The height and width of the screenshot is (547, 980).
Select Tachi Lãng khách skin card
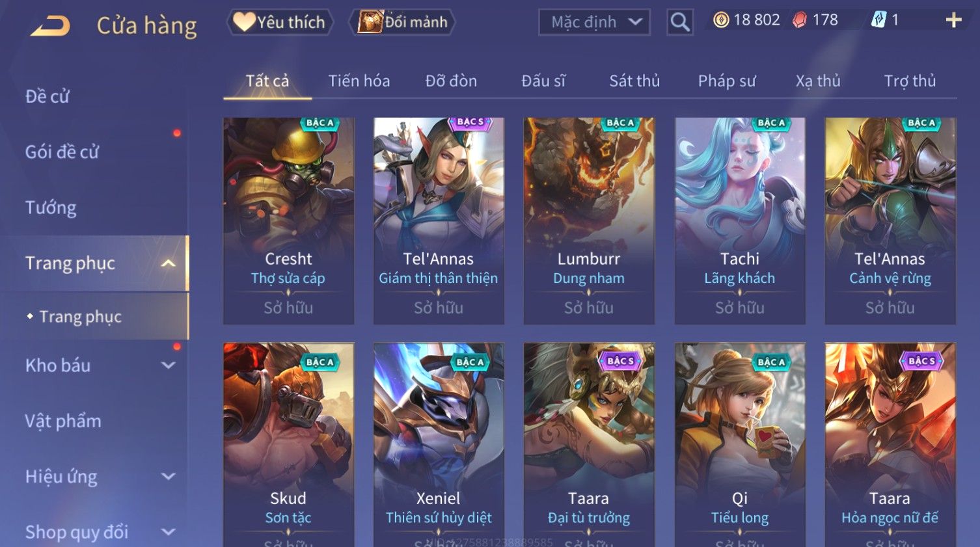[x=740, y=220]
